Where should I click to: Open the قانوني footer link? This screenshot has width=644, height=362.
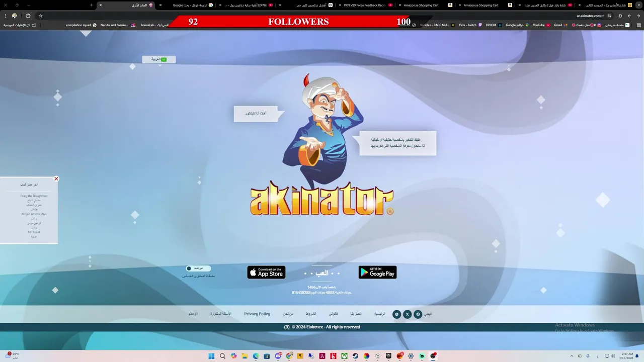pos(334,314)
